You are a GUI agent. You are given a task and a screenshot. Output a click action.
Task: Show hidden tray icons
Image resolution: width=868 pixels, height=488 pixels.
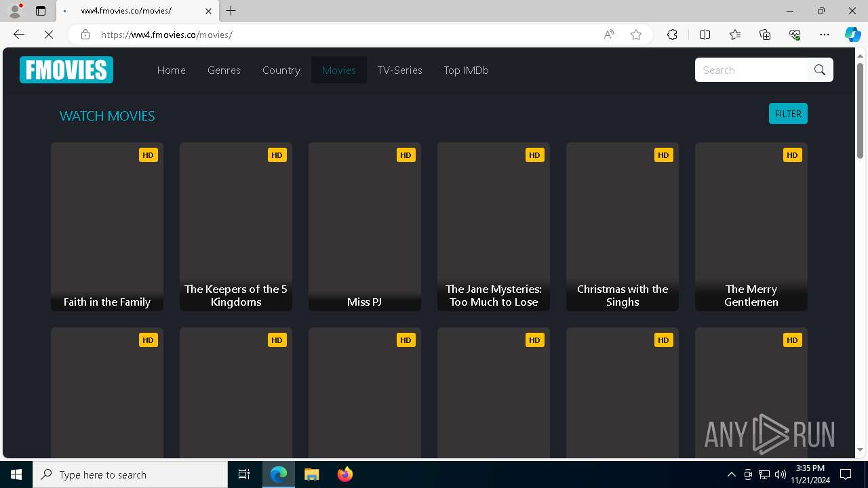point(731,474)
